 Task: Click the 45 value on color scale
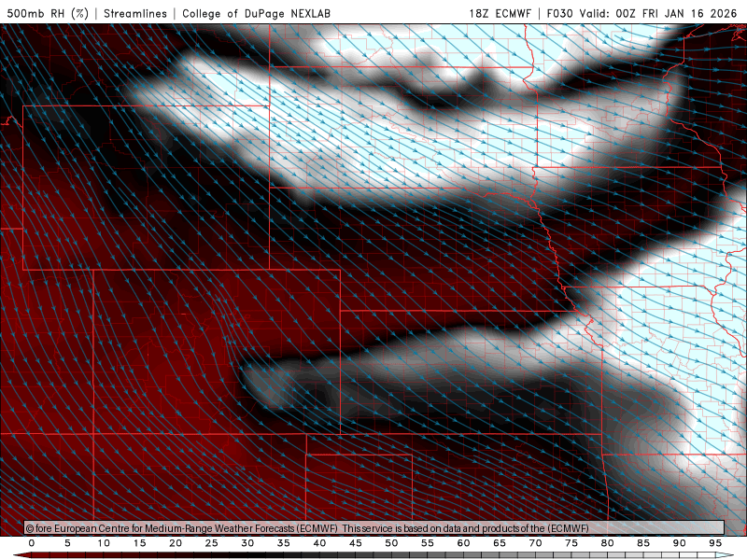pyautogui.click(x=356, y=543)
